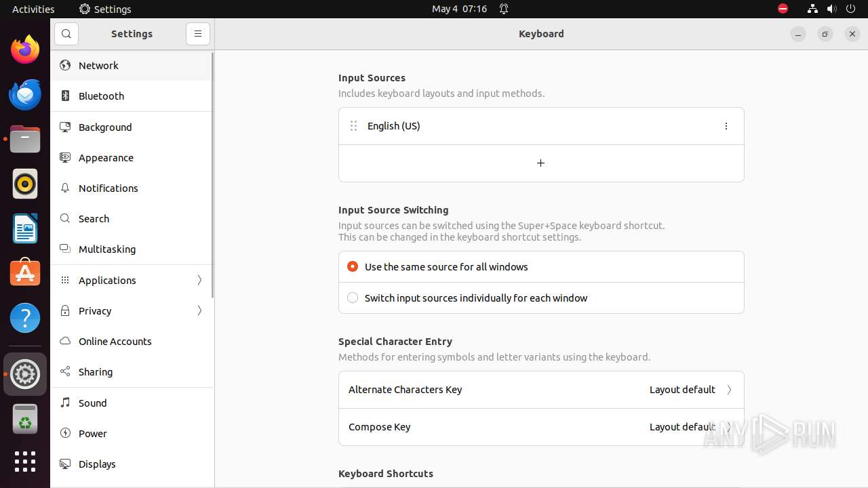Click the Appearance icon in sidebar

pos(65,157)
